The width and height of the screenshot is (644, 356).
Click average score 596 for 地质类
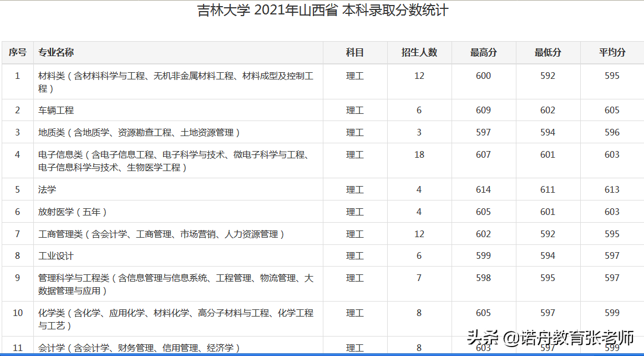pos(612,132)
